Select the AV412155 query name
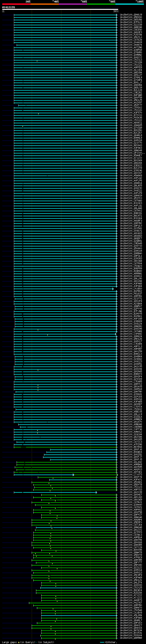The height and width of the screenshot is (644, 146). pos(8,7)
